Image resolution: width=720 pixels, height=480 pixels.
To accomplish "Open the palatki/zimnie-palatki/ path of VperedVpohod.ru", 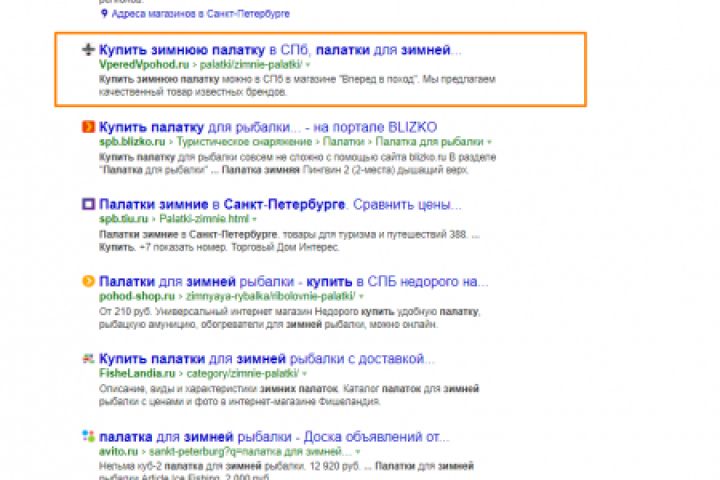I will 251,64.
